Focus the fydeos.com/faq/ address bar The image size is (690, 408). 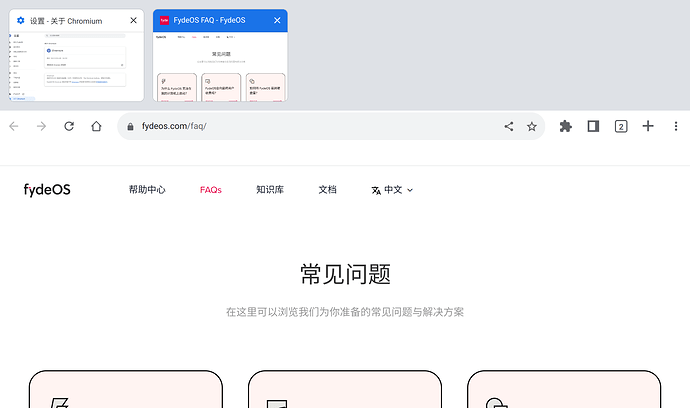tap(331, 126)
